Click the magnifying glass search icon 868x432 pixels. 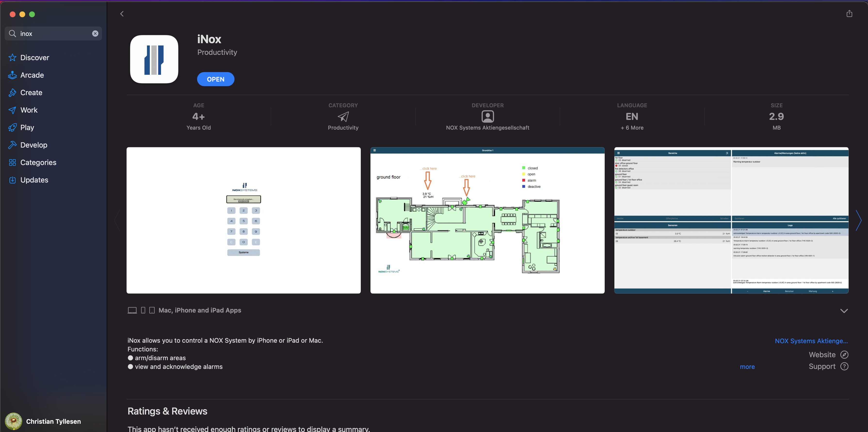tap(12, 33)
